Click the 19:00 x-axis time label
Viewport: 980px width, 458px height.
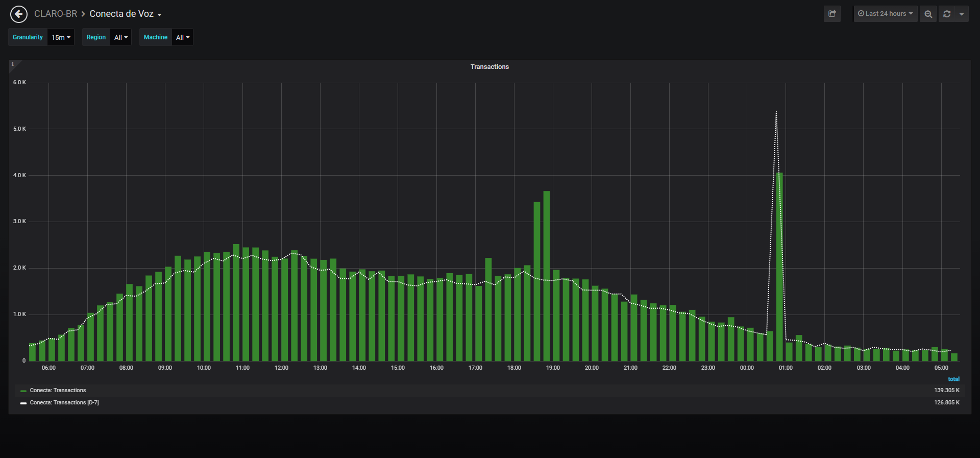point(553,368)
